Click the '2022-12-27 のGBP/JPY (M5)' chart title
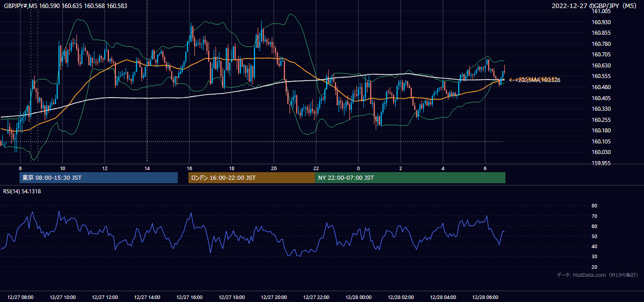Screen dimensions: 644x302 coord(595,6)
